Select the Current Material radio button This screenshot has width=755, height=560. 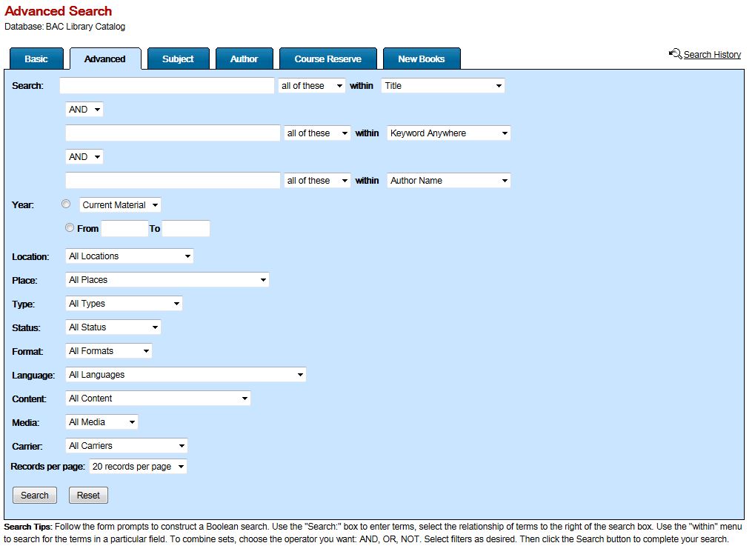(66, 204)
